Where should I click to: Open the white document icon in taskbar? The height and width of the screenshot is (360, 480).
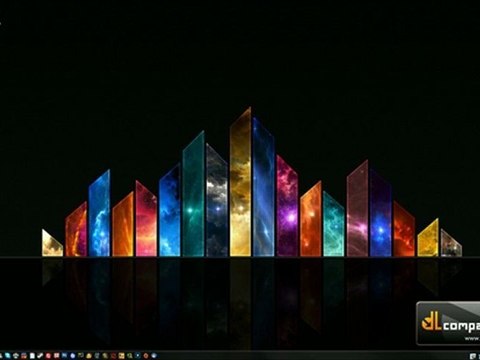click(32, 356)
